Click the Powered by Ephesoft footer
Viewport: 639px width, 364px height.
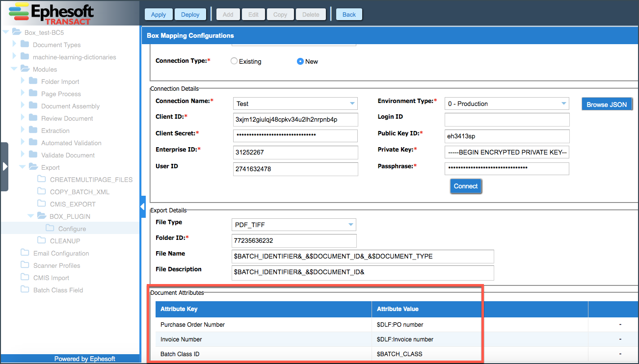84,359
